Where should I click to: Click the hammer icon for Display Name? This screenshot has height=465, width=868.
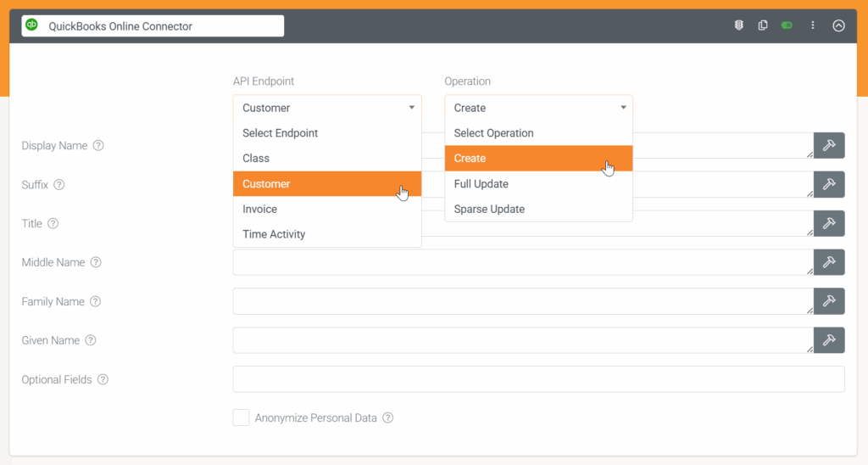[x=829, y=145]
